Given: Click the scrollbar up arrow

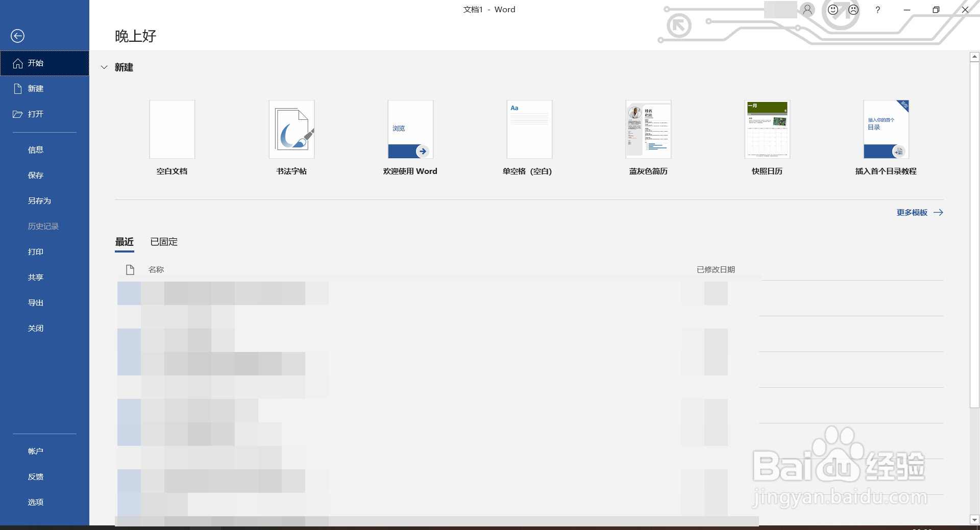Looking at the screenshot, I should [974, 57].
